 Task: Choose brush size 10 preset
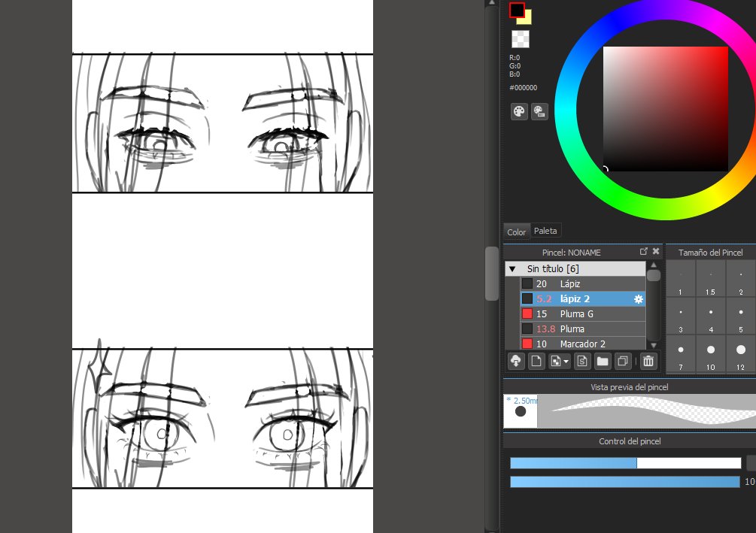click(x=711, y=354)
